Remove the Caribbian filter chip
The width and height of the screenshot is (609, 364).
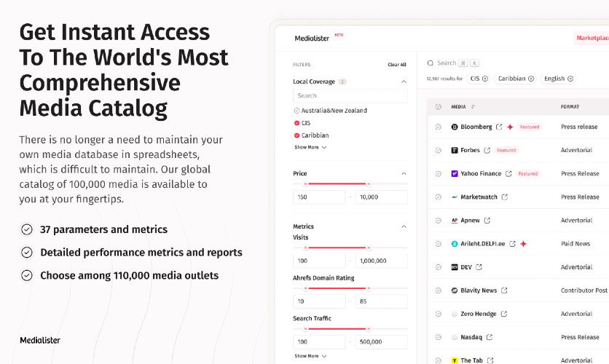[531, 79]
